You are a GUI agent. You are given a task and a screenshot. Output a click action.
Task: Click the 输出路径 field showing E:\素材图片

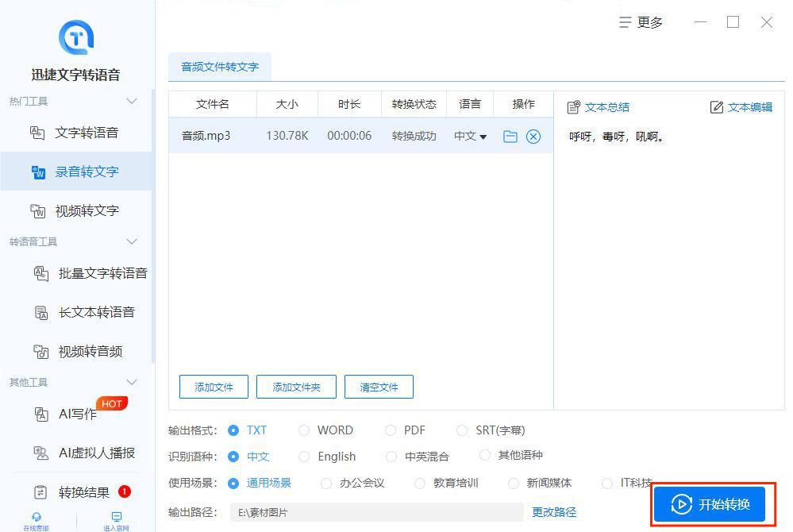tap(377, 512)
